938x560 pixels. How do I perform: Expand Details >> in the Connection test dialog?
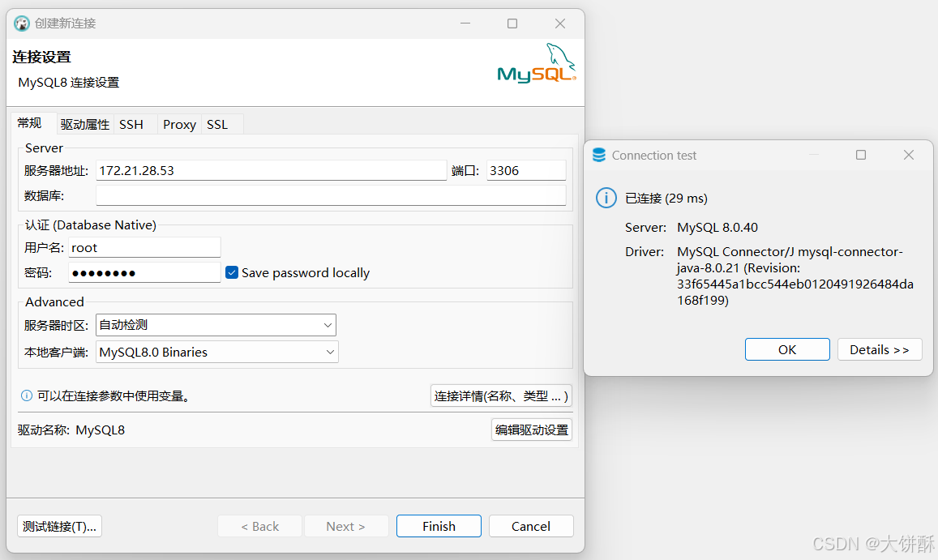click(x=880, y=349)
